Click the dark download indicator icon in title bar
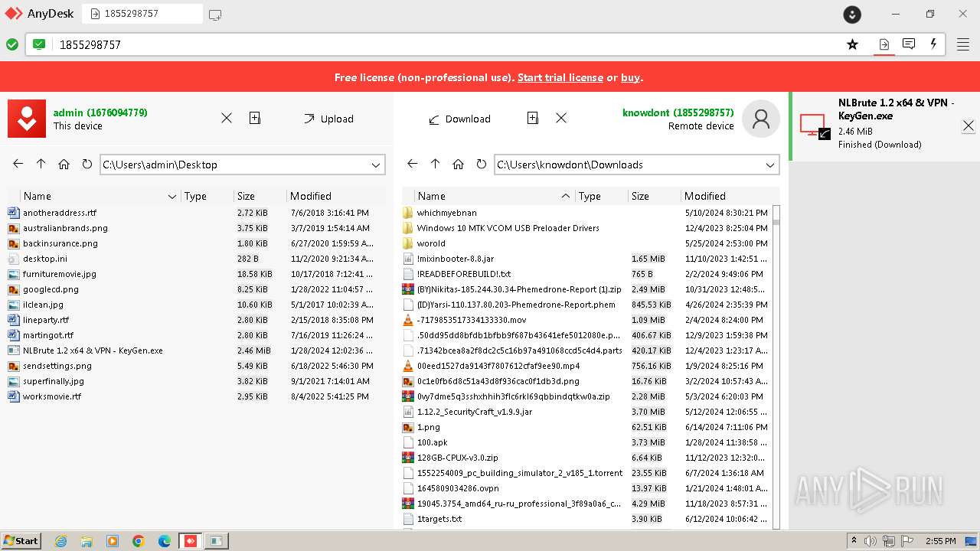This screenshot has width=980, height=551. (852, 14)
